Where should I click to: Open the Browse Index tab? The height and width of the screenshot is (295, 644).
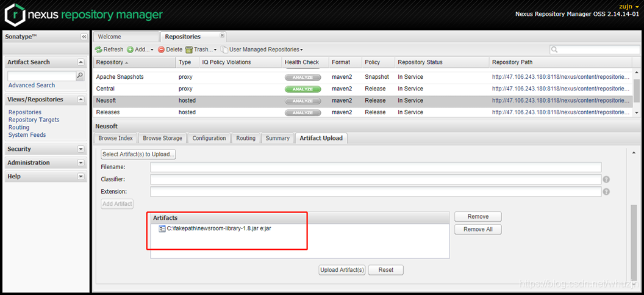(115, 138)
